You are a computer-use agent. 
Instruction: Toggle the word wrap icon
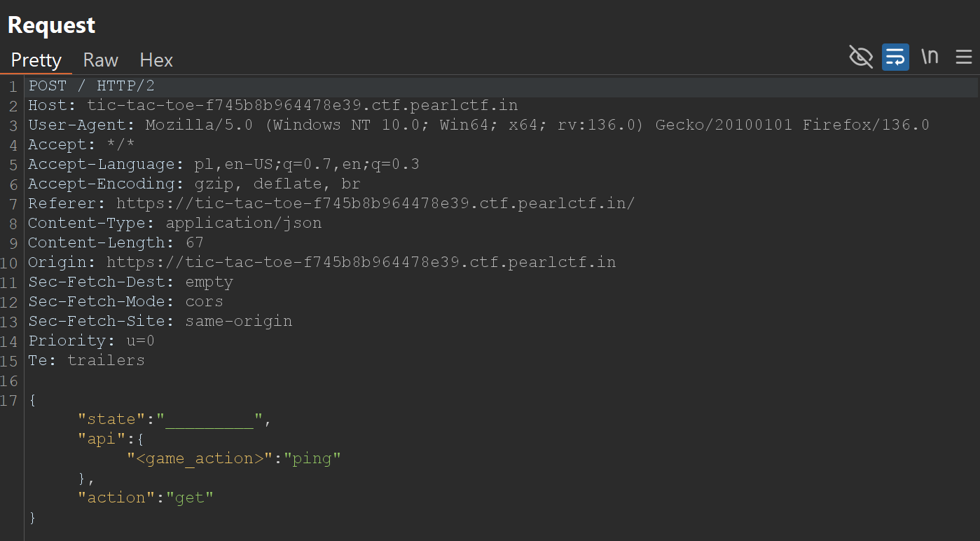click(895, 57)
